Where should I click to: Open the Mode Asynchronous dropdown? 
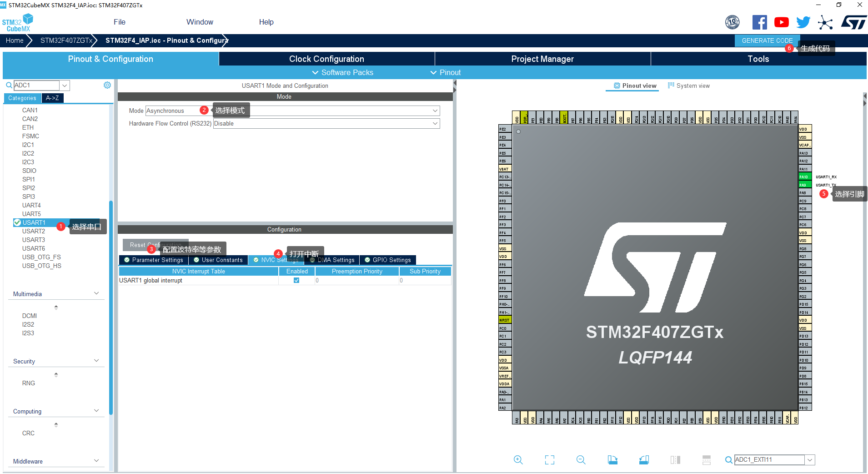(x=293, y=111)
